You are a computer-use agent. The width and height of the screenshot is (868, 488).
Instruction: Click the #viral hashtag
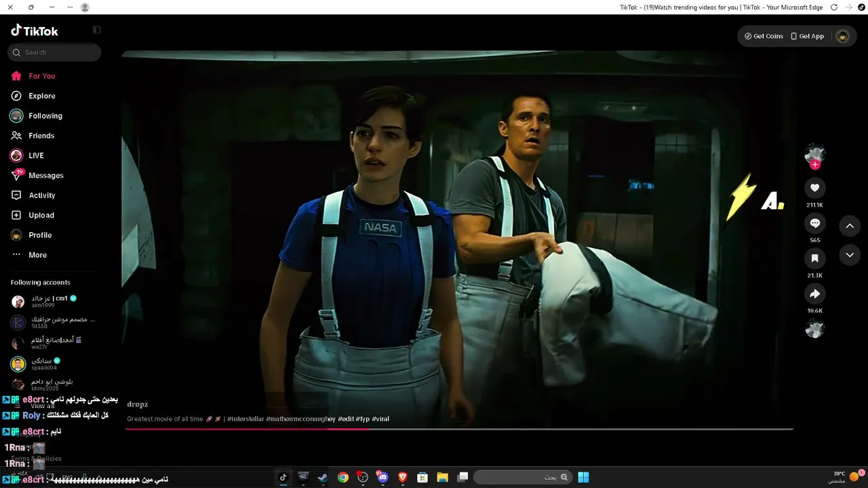point(380,419)
